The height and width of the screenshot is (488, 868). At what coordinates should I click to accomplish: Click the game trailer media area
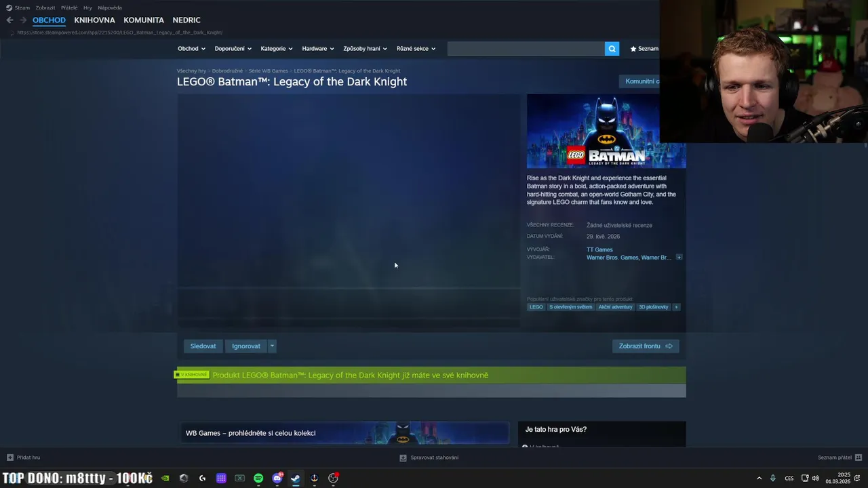tap(349, 211)
